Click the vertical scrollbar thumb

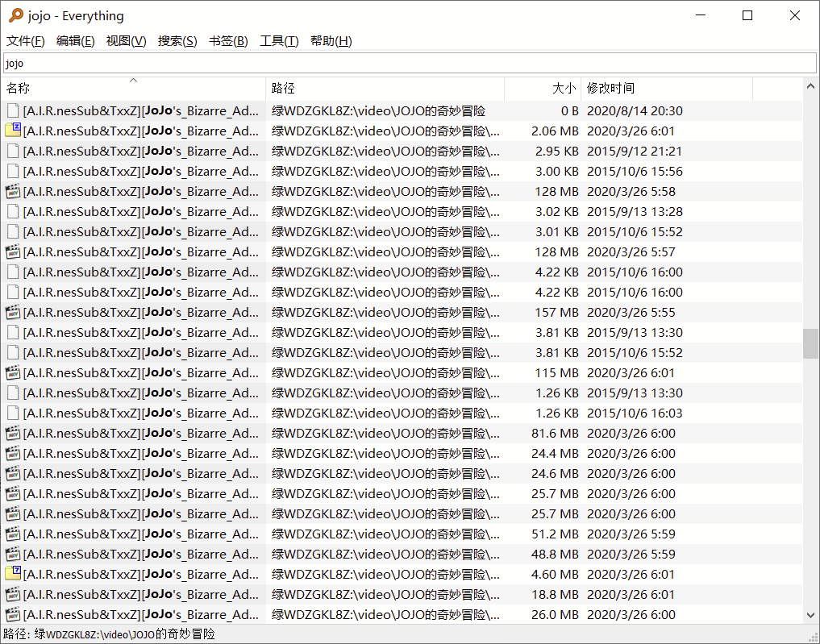click(810, 343)
